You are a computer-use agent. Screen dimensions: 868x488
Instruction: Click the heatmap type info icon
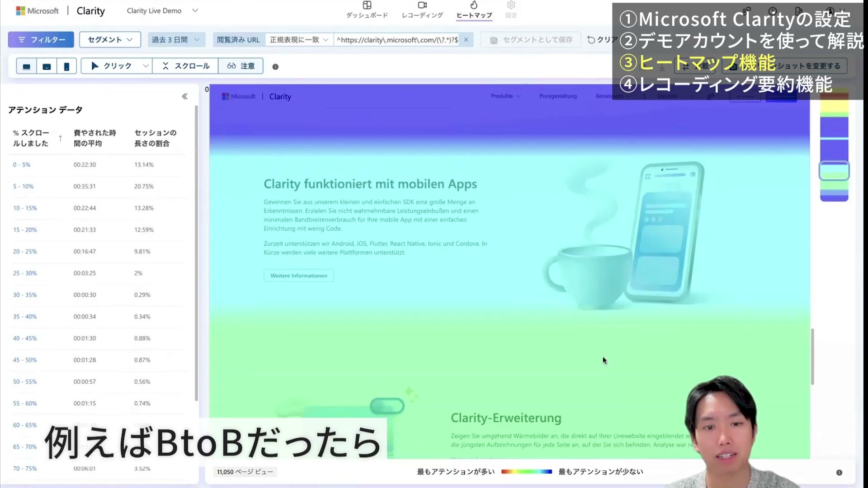click(275, 67)
